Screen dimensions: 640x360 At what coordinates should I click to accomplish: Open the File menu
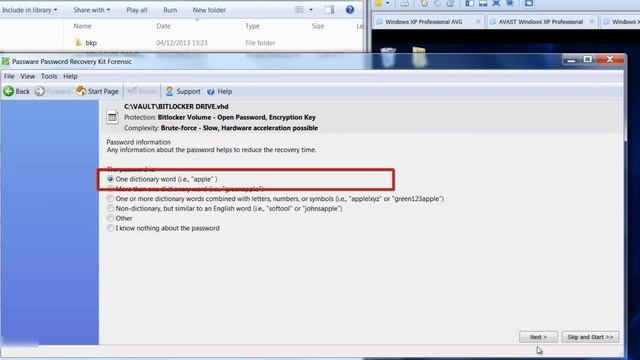tap(9, 76)
